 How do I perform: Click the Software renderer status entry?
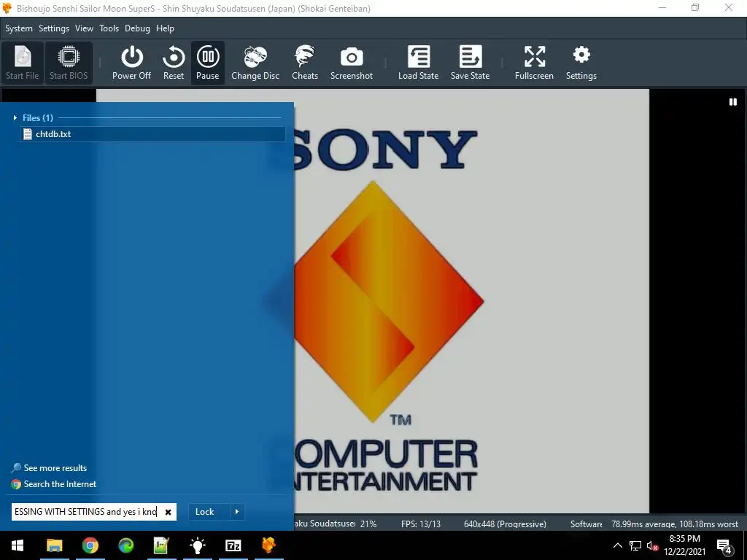(586, 524)
